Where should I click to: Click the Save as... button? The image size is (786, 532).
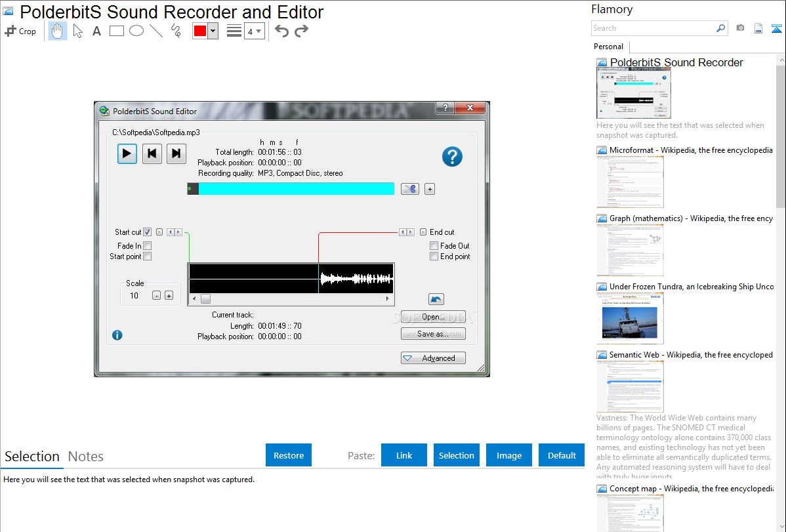[433, 334]
